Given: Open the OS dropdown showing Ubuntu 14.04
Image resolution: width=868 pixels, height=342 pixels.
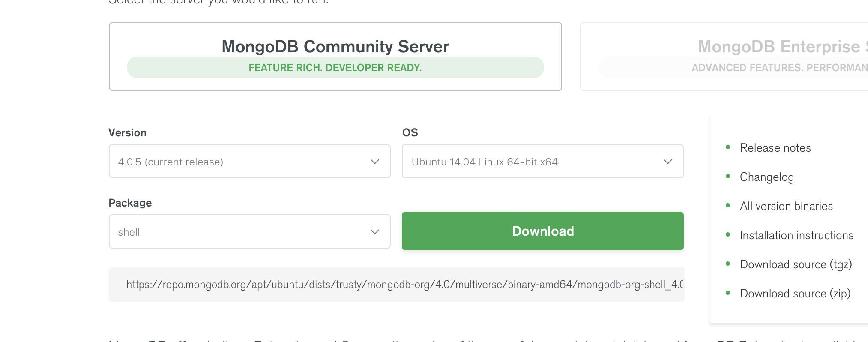Looking at the screenshot, I should 542,161.
